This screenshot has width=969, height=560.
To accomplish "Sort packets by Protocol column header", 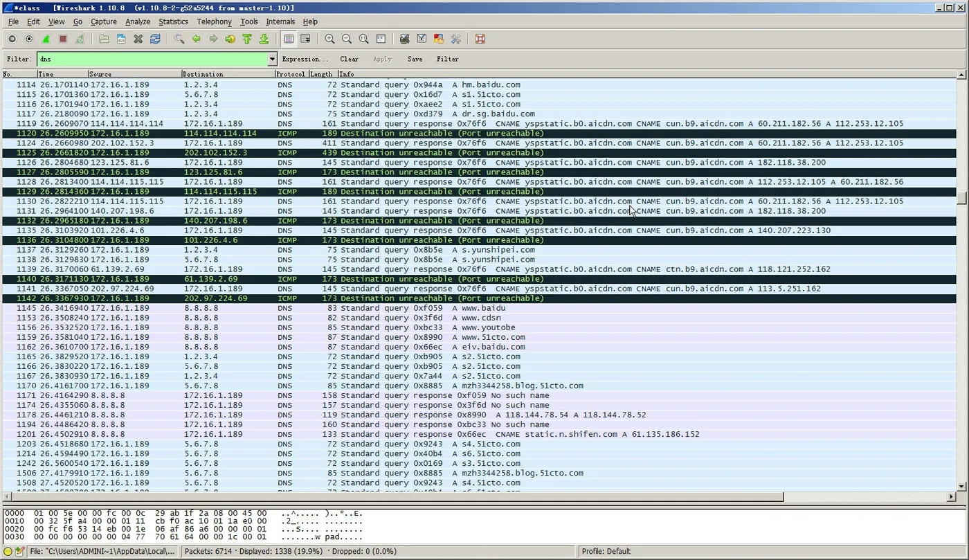I will (x=291, y=74).
